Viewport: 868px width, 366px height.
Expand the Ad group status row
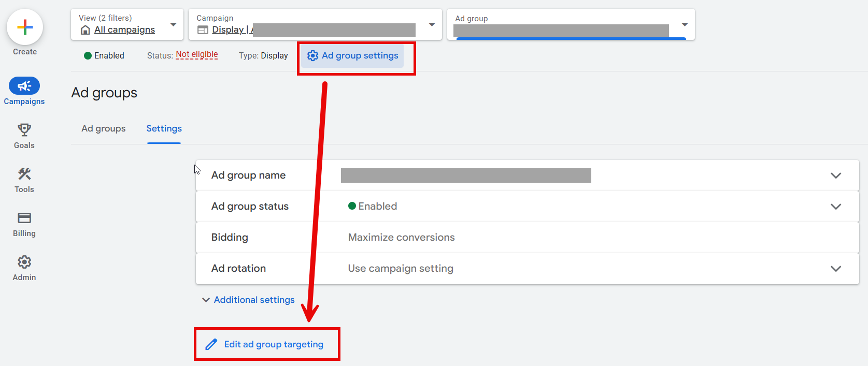click(x=835, y=207)
